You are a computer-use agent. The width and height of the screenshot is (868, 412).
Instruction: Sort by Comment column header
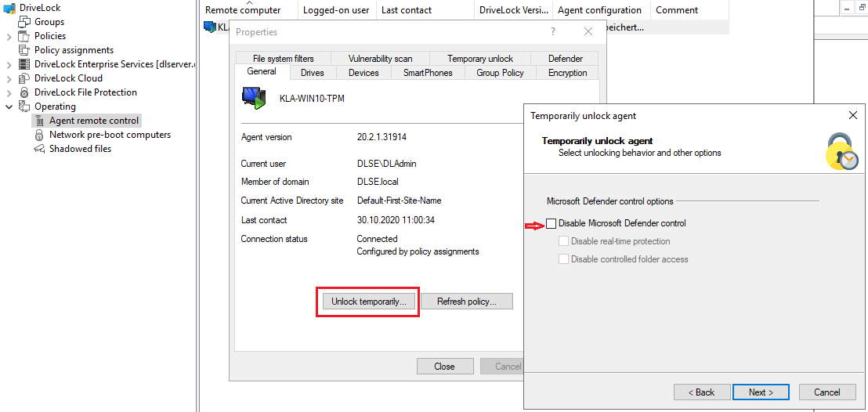click(x=689, y=10)
